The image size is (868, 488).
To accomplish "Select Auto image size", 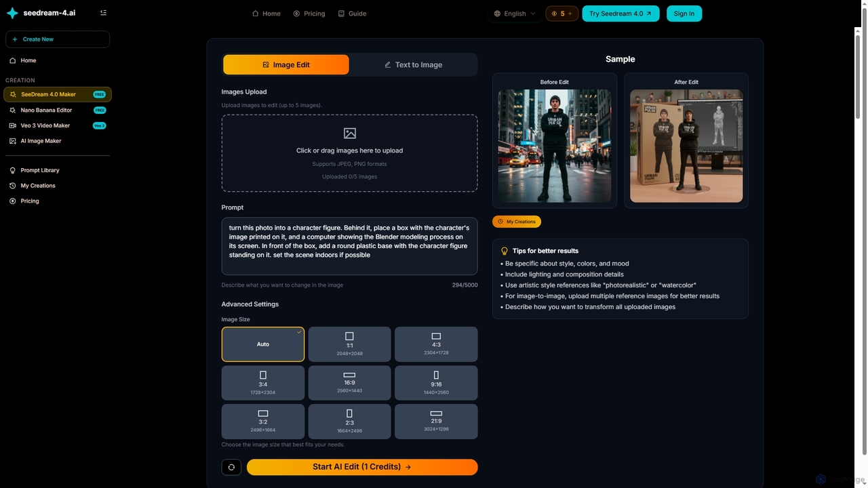I will 263,344.
